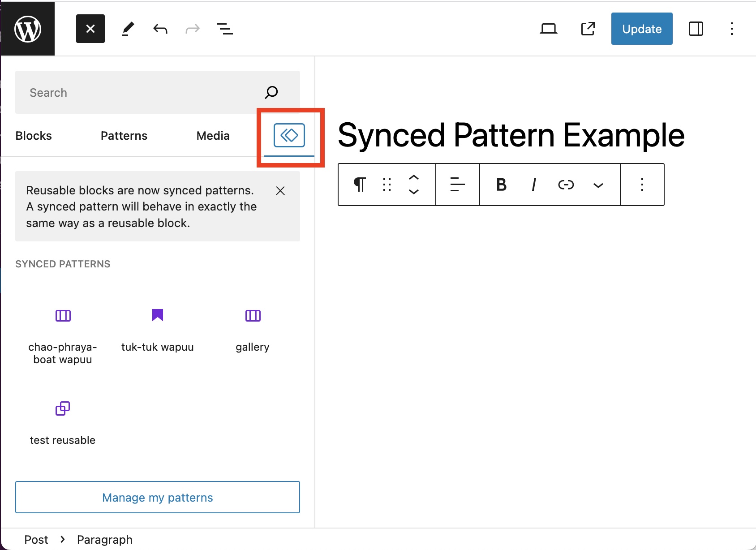Click the Redo arrow

[192, 28]
